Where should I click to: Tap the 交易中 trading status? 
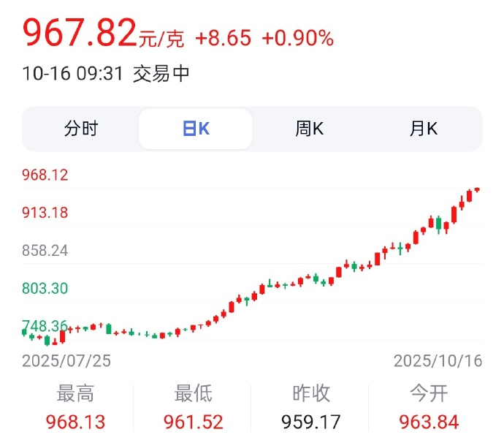click(161, 73)
